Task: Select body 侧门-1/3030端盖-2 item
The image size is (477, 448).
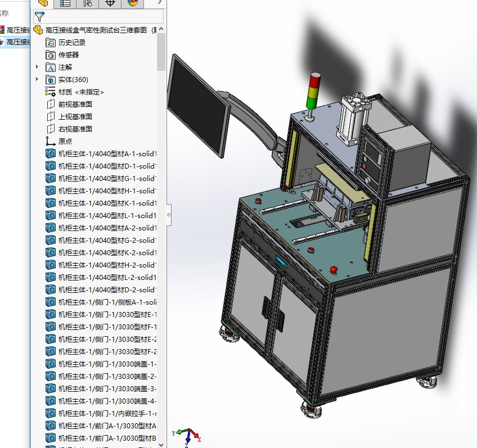Action: [101, 377]
